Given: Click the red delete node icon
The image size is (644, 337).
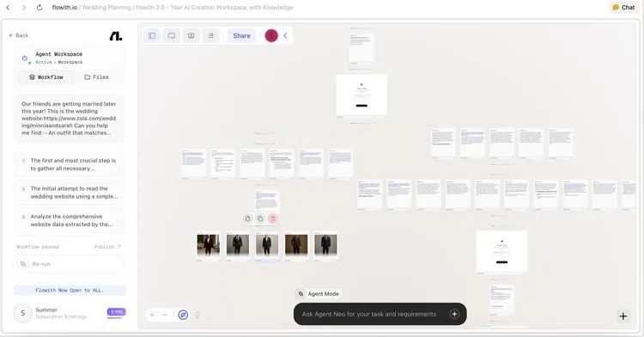Looking at the screenshot, I should click(x=273, y=218).
